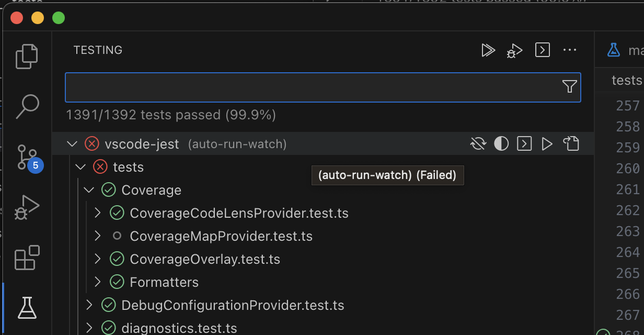Image resolution: width=644 pixels, height=335 pixels.
Task: Expand CoverageCodeLensProvider.test.ts
Action: (x=96, y=213)
